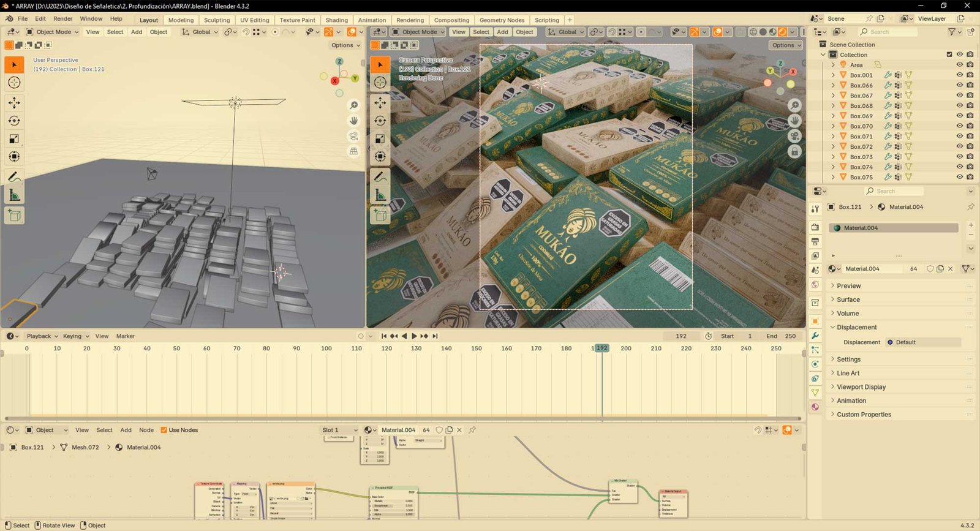
Task: Toggle camera view icon in left viewport
Action: pos(353,136)
